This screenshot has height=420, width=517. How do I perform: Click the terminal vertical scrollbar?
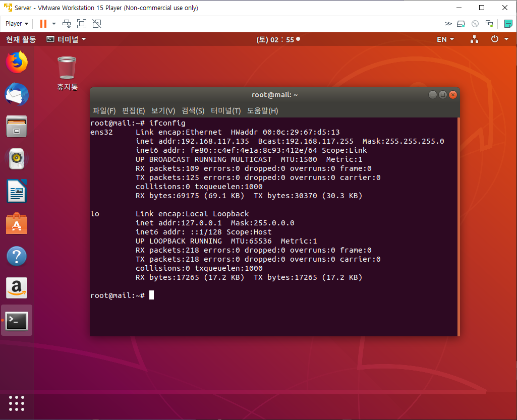tap(458, 226)
